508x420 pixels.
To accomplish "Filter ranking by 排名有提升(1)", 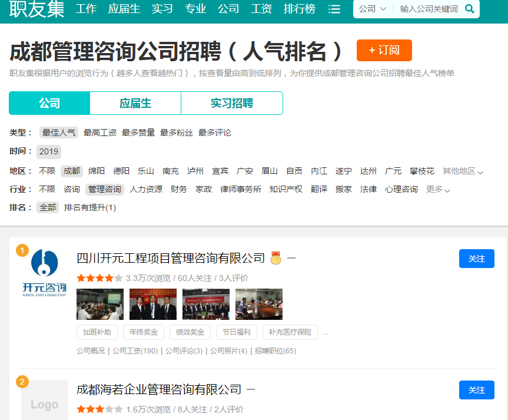I will coord(90,207).
